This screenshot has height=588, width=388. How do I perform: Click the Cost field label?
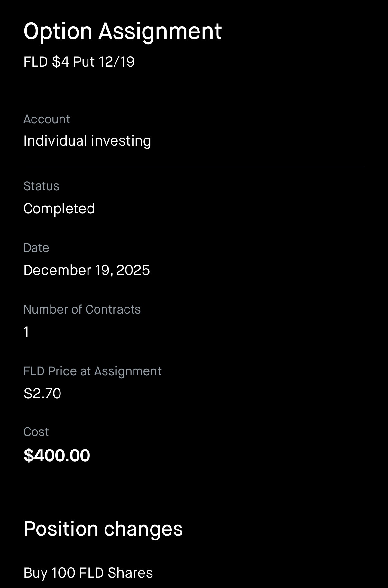click(x=36, y=432)
